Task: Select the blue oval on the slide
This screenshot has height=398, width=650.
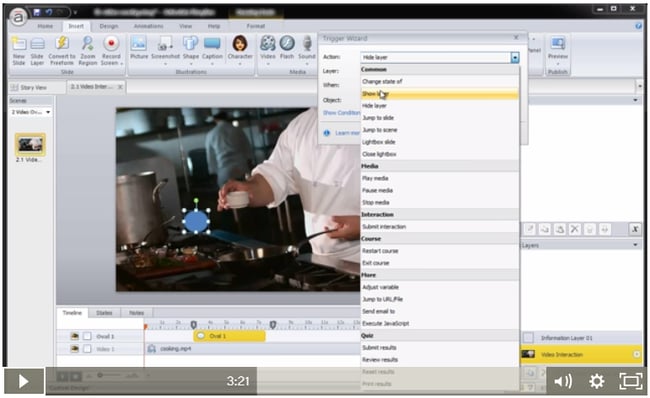Action: coord(196,221)
